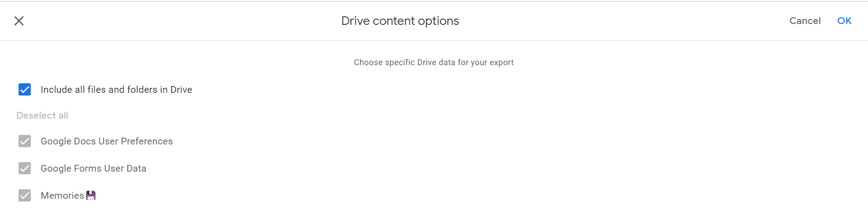
Task: Click the "Google Forms User Data" label text
Action: (94, 168)
